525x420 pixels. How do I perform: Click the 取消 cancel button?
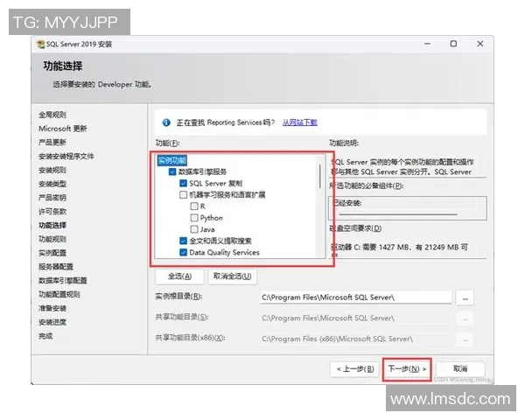coord(460,369)
